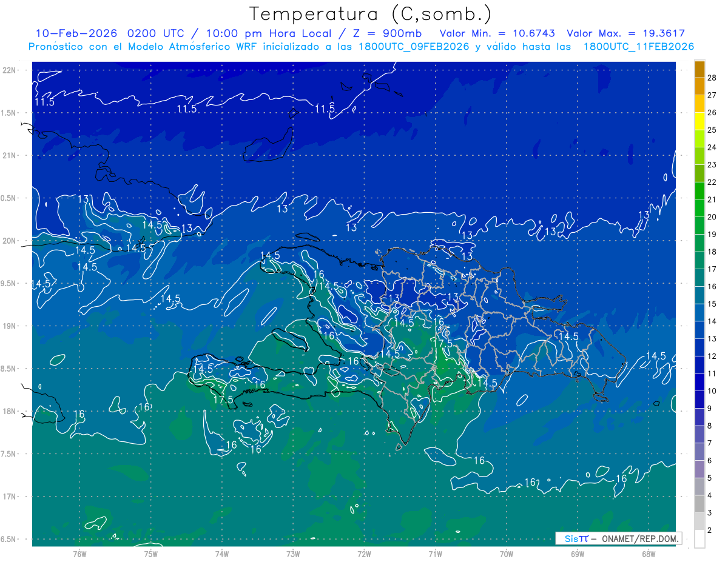This screenshot has height=562, width=728.
Task: Click the color scale label "26"
Action: [x=712, y=112]
